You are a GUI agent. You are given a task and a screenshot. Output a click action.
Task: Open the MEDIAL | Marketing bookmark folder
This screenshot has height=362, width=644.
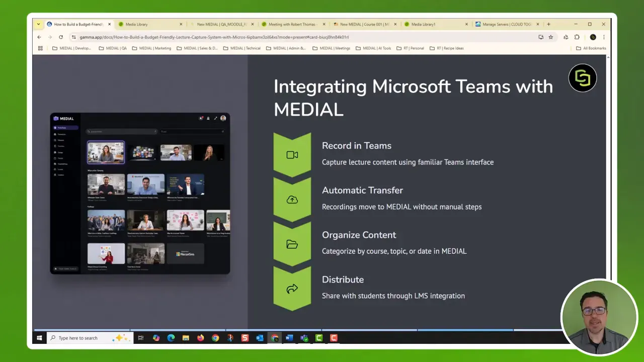click(151, 48)
